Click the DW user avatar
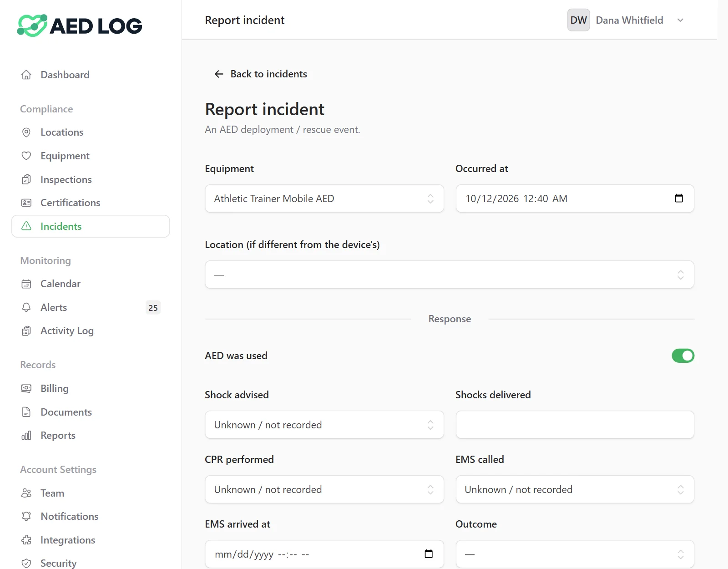Image resolution: width=728 pixels, height=569 pixels. [x=579, y=20]
